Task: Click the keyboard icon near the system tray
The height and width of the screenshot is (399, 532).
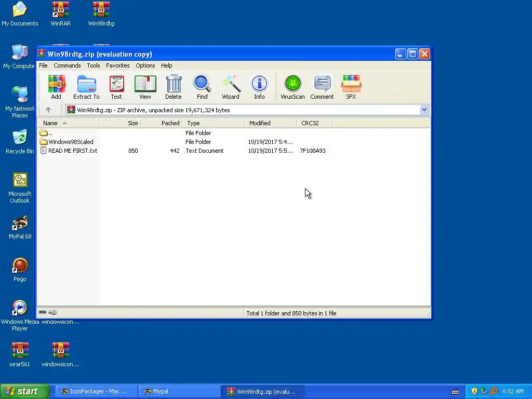Action: pyautogui.click(x=455, y=392)
